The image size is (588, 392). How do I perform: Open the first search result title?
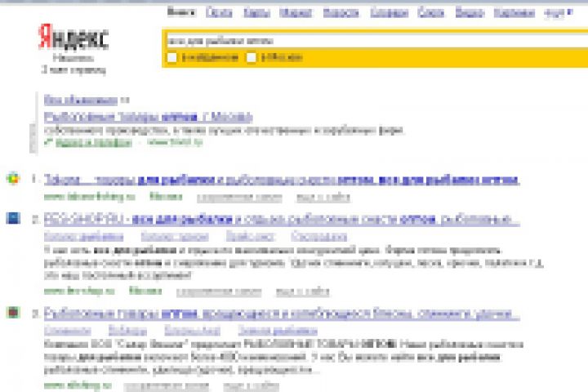(x=282, y=180)
